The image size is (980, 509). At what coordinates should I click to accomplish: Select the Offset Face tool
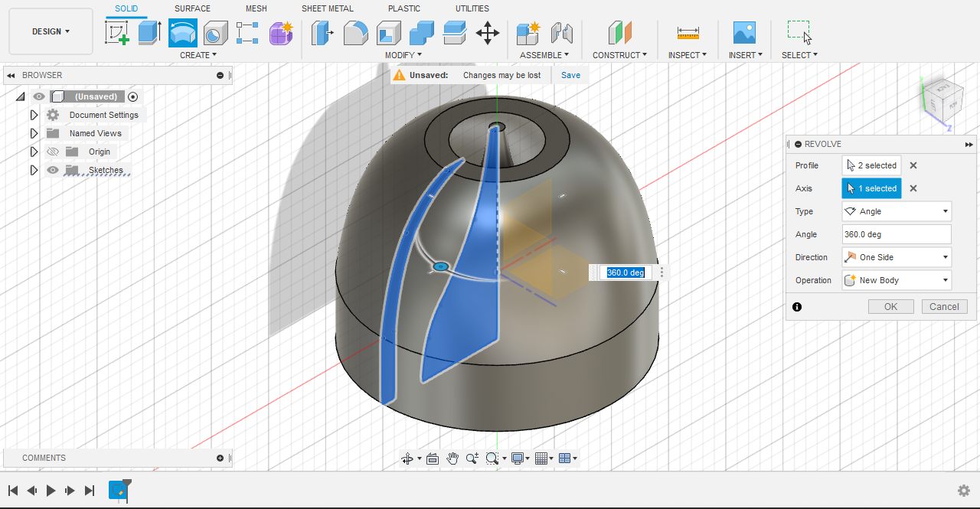455,33
